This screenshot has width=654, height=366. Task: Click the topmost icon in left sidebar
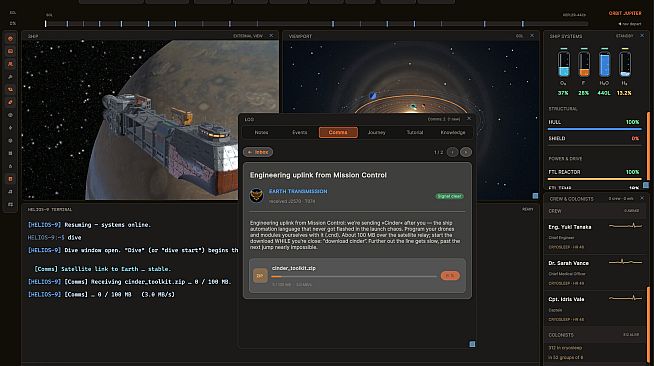[10, 39]
